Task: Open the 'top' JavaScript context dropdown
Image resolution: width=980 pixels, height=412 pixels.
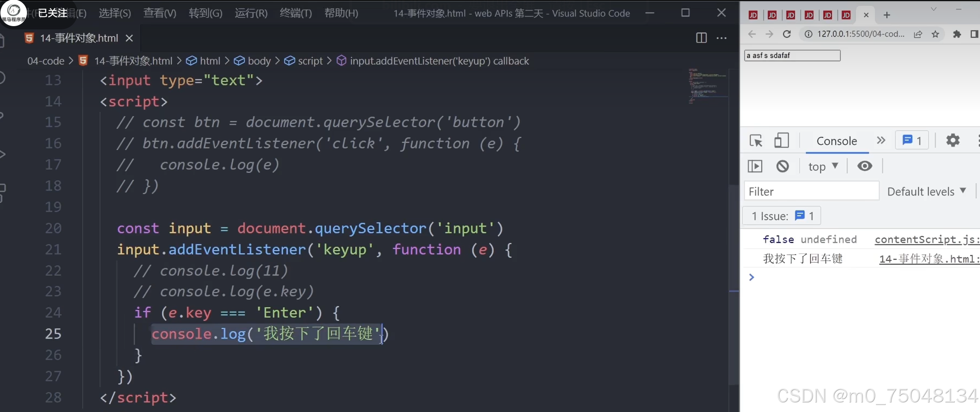Action: [823, 166]
